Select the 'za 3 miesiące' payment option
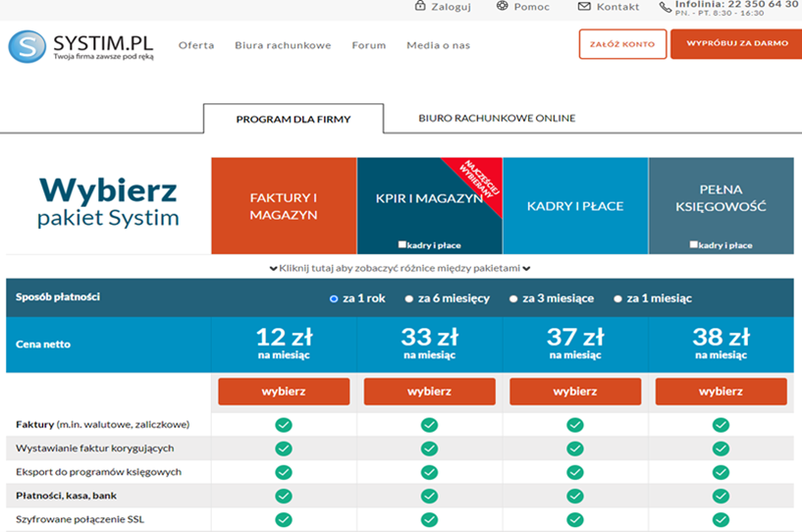Viewport: 802px width, 532px height. pos(513,298)
